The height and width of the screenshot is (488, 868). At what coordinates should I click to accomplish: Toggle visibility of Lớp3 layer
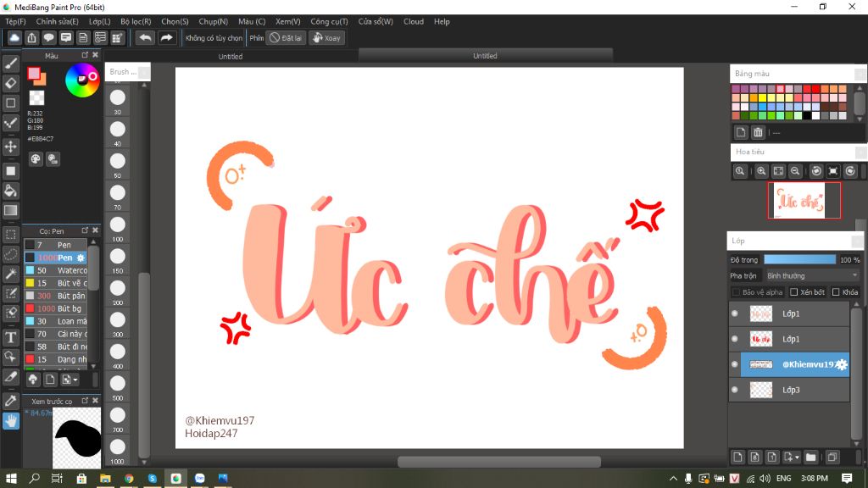pos(735,390)
